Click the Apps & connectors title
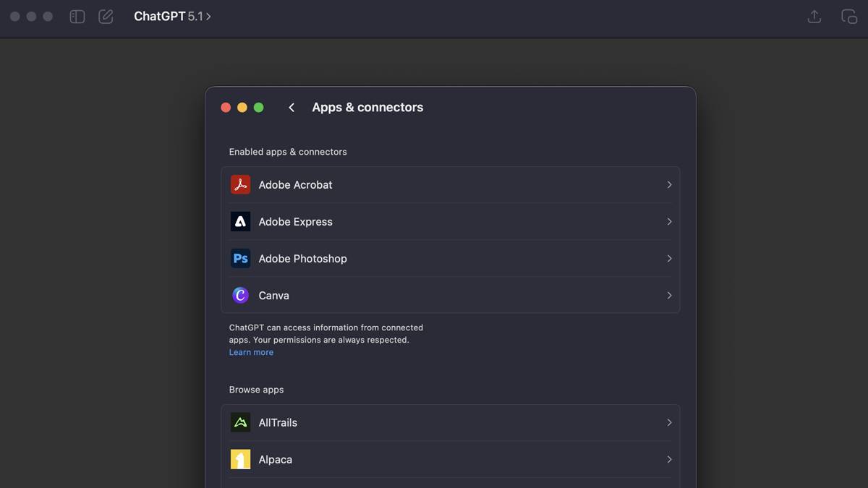Image resolution: width=868 pixels, height=488 pixels. 367,108
